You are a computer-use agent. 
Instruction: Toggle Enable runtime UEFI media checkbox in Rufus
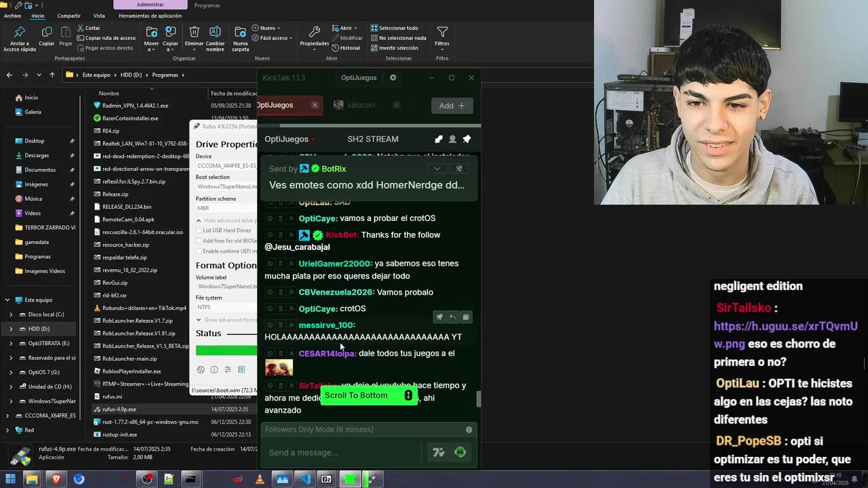[x=199, y=251]
